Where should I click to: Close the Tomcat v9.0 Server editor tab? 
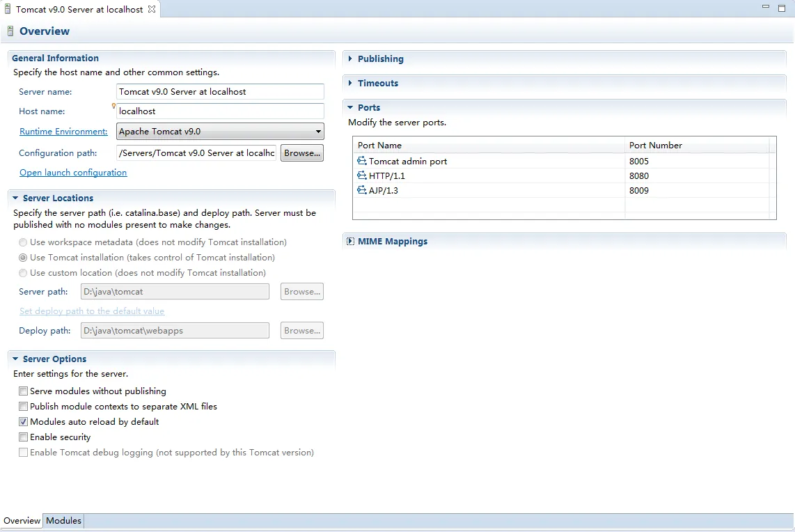(152, 9)
